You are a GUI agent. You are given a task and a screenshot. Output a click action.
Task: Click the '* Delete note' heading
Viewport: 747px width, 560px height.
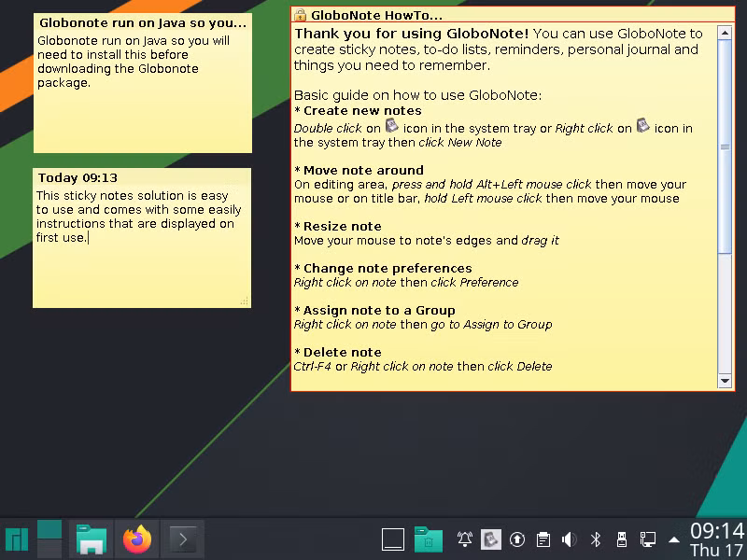pos(338,353)
